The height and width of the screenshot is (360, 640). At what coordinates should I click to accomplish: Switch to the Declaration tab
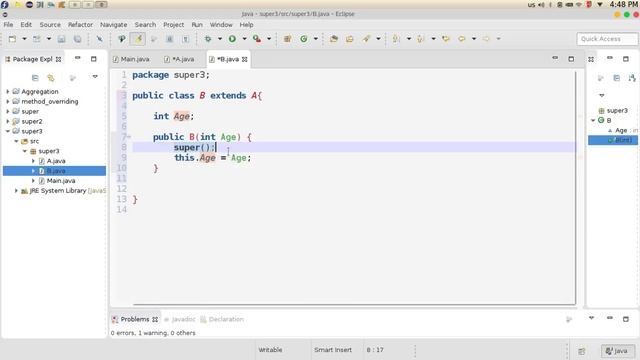coord(222,320)
